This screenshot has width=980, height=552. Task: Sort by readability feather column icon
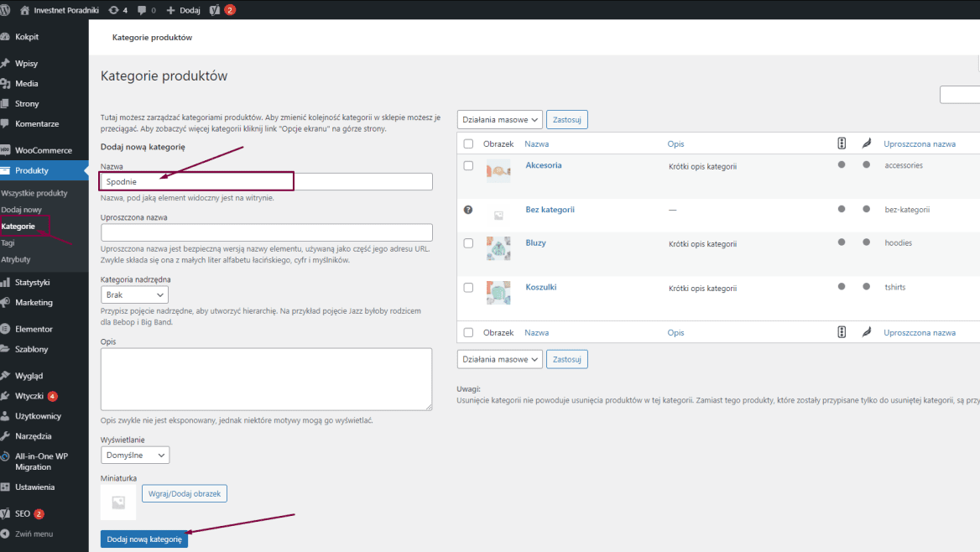pyautogui.click(x=866, y=143)
